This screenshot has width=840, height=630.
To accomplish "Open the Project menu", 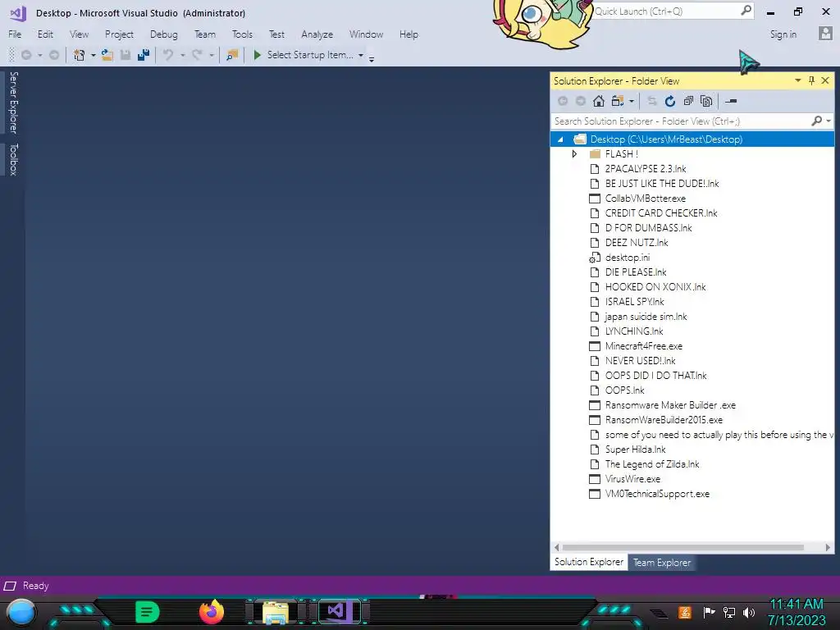I will (x=119, y=34).
